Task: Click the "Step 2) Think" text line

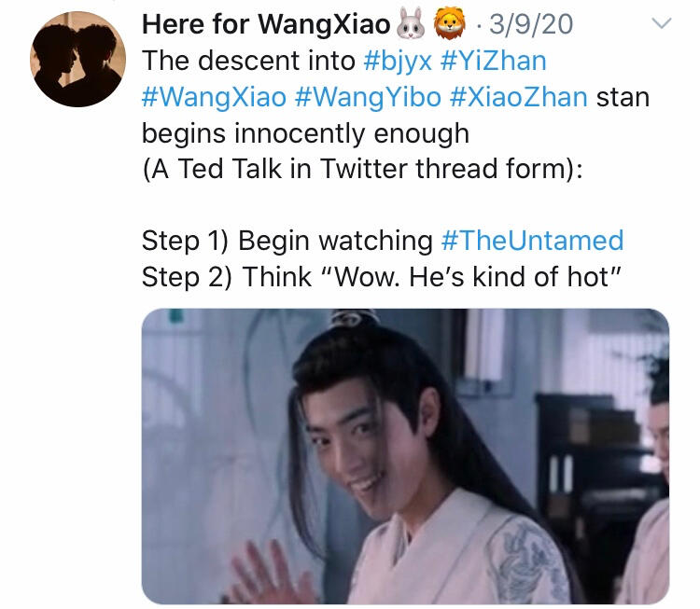Action: [x=382, y=277]
